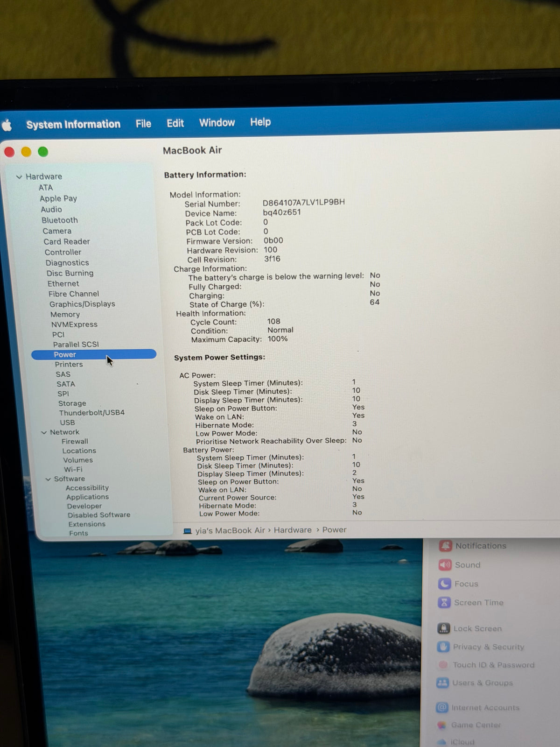This screenshot has height=747, width=560.
Task: Select Applications under Software
Action: [87, 497]
